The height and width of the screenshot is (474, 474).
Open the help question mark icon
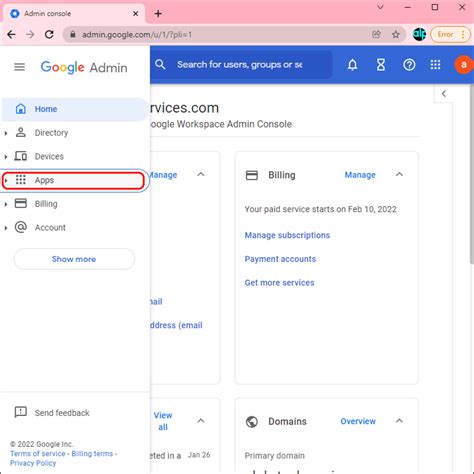[409, 65]
